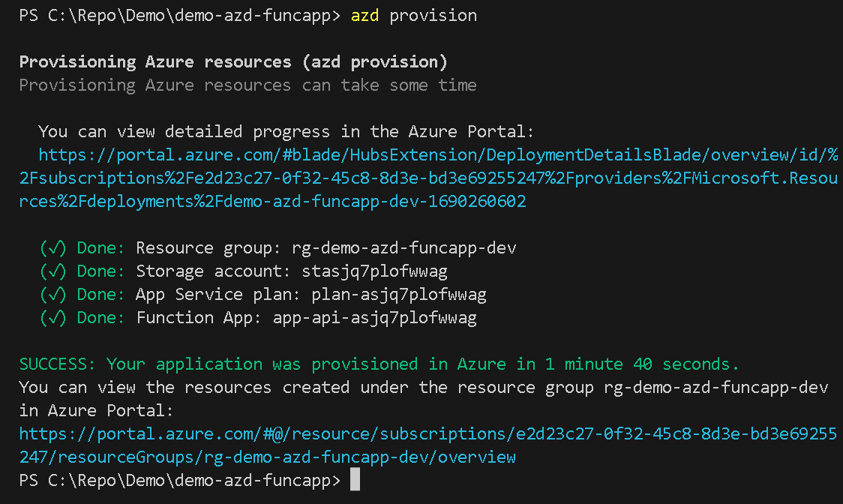
Task: Select App Service plan name 'plan-asjq7plofwwag'
Action: (x=399, y=295)
